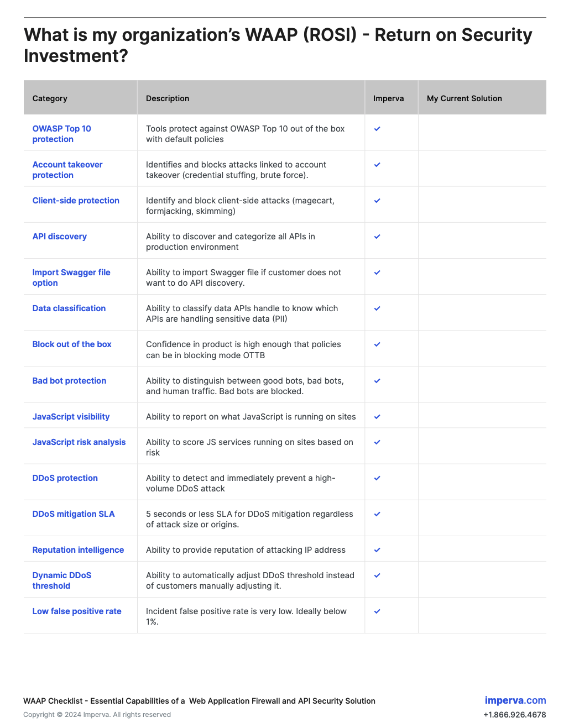Click the checkmark in JavaScript visibility row
This screenshot has height=728, width=574.
(x=377, y=417)
